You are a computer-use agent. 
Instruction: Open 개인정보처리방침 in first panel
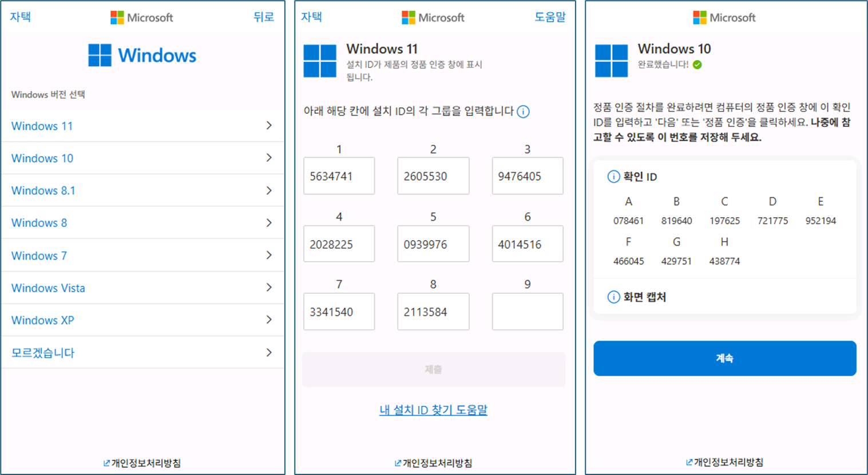pyautogui.click(x=146, y=463)
